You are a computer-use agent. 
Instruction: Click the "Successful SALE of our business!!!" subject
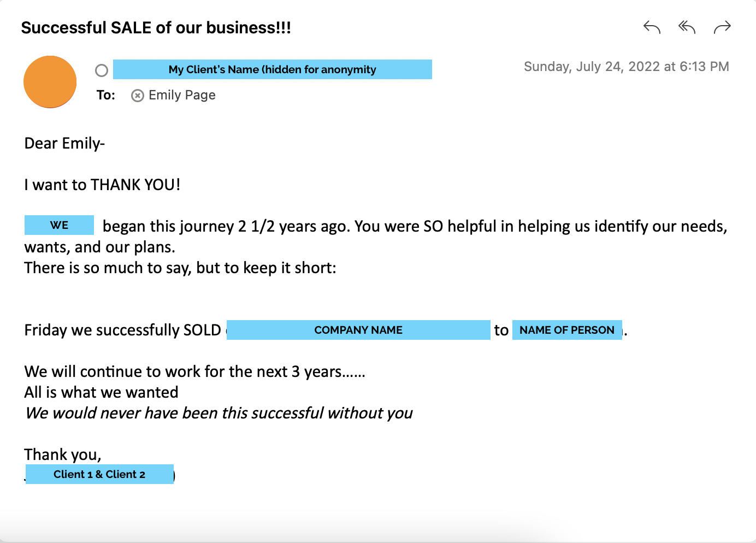click(156, 28)
